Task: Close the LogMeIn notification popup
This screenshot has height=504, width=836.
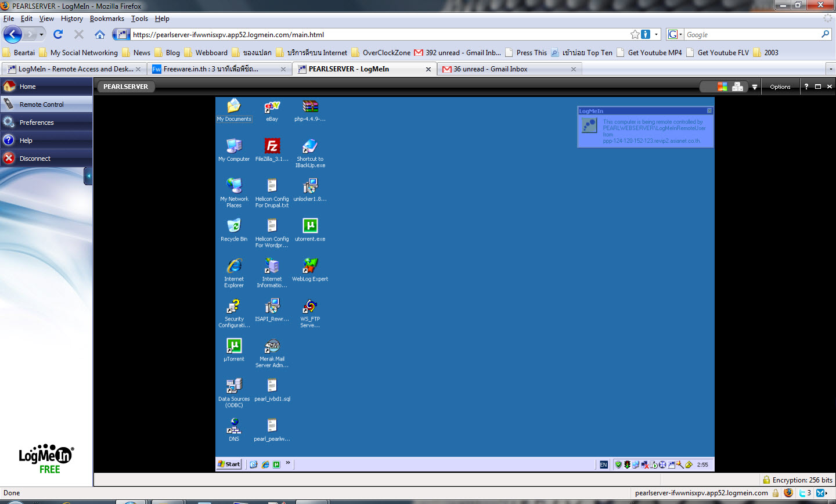Action: point(709,110)
